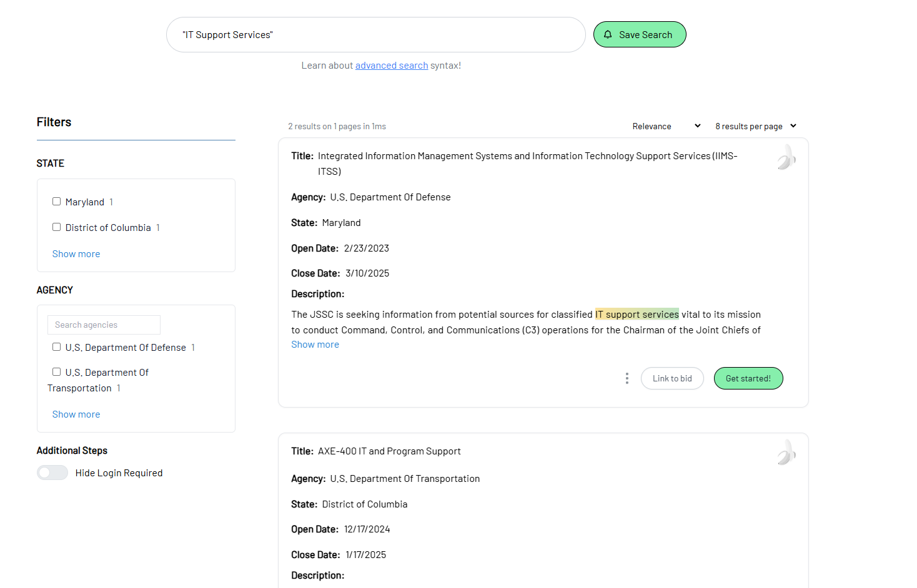Click the Save Search button

click(x=640, y=34)
